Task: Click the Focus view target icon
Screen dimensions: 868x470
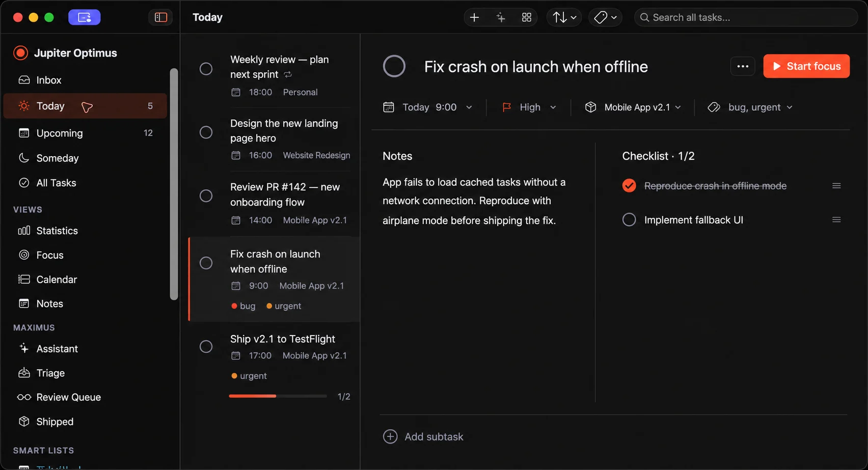Action: [24, 255]
